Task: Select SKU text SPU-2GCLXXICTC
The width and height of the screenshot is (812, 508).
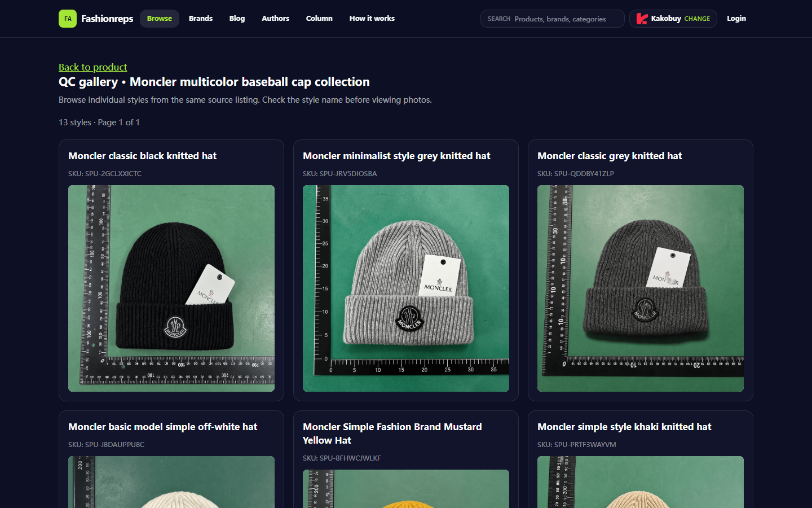Action: pos(105,173)
